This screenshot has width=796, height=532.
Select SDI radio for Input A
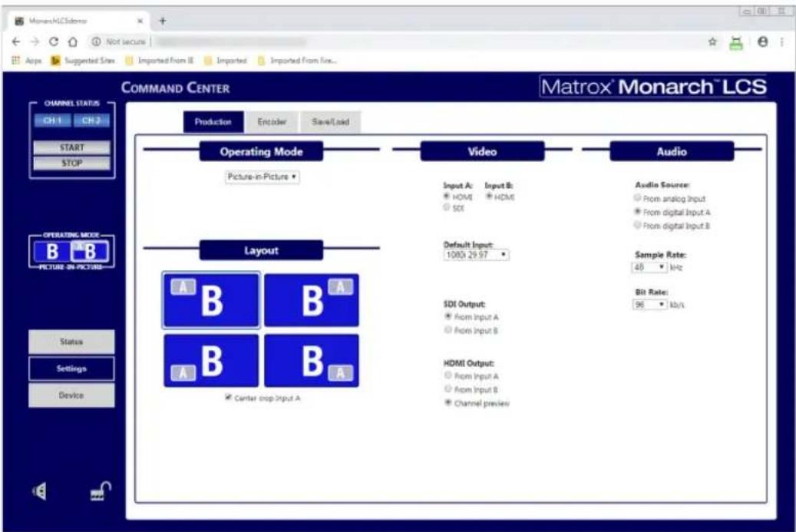tap(447, 207)
